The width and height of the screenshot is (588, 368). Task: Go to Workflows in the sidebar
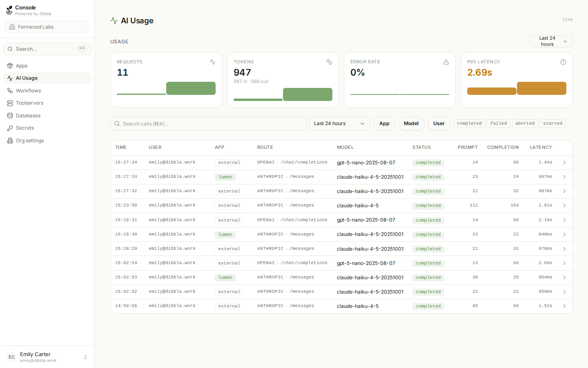point(47,91)
